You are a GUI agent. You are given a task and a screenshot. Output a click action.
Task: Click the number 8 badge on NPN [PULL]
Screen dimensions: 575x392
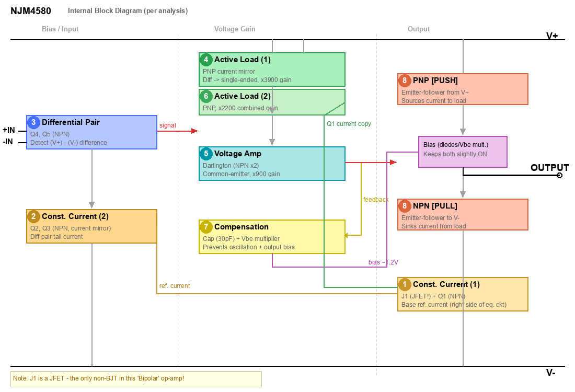tap(405, 206)
